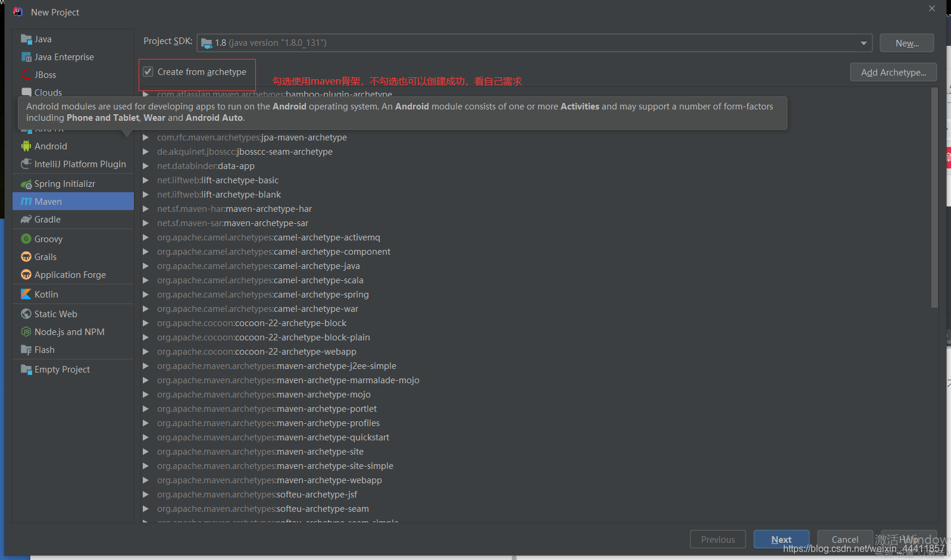Click the SDK folder icon in combo box
The image size is (951, 560).
click(x=207, y=43)
